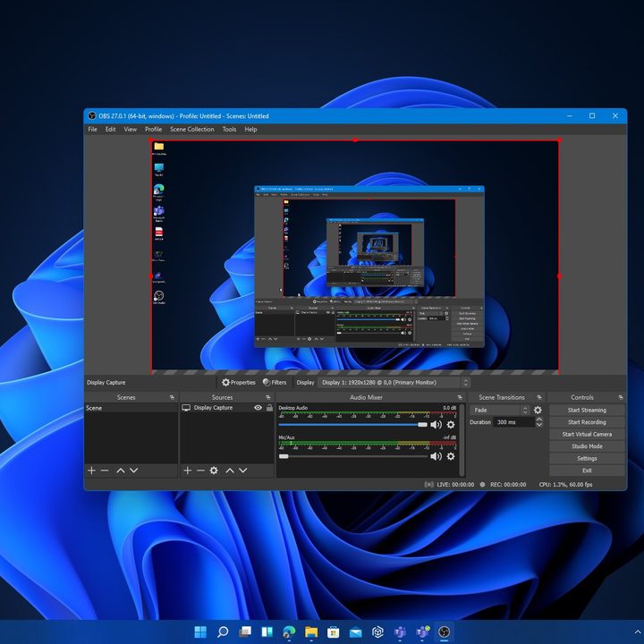The height and width of the screenshot is (644, 644).
Task: Open transition properties gear next to Fade
Action: (x=538, y=410)
